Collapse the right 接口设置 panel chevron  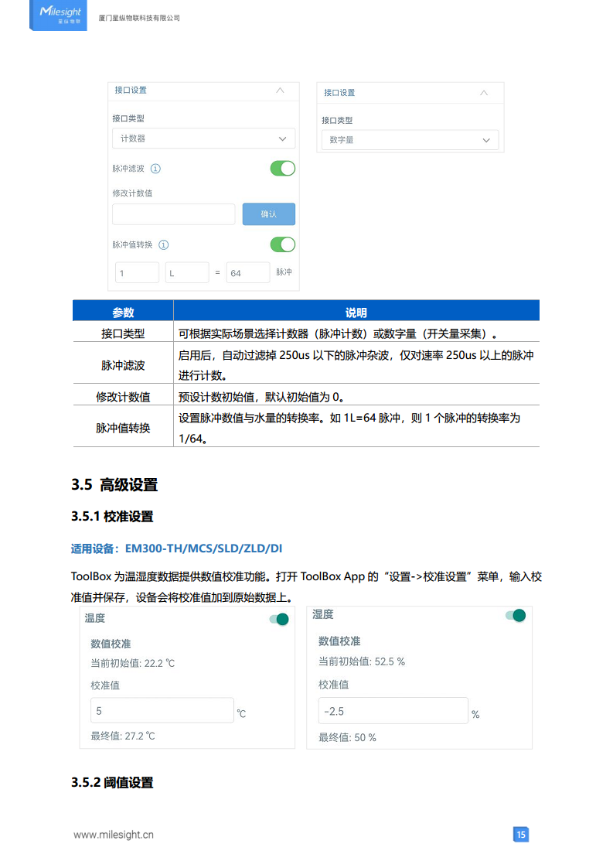point(484,93)
